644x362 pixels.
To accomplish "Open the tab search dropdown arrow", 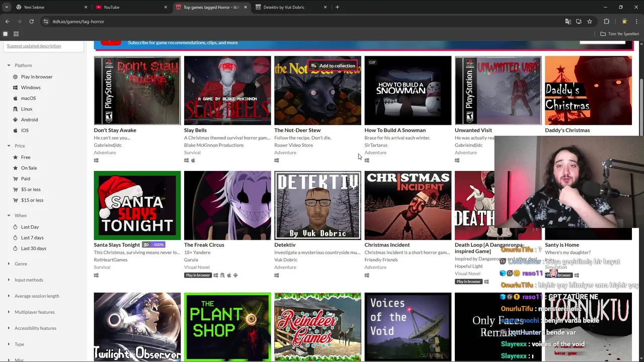I will pos(6,7).
